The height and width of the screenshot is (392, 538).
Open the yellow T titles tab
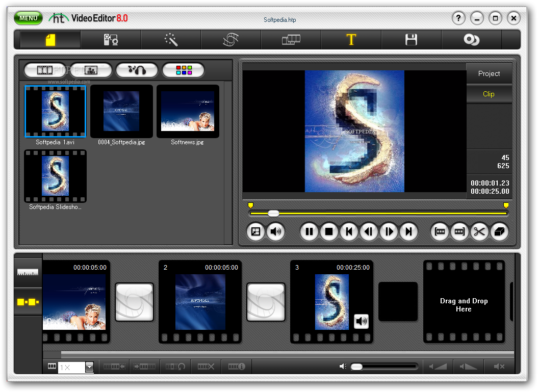pyautogui.click(x=351, y=39)
